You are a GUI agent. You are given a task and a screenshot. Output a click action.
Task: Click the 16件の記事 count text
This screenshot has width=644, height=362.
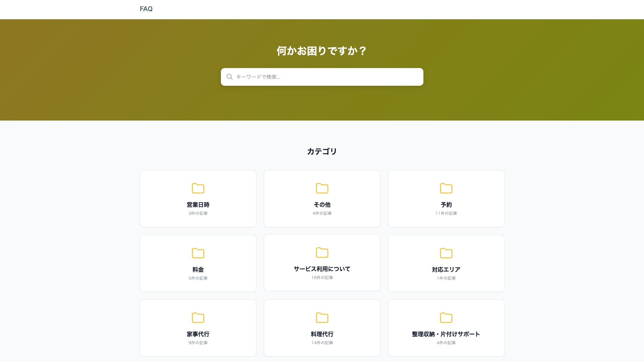(x=322, y=278)
